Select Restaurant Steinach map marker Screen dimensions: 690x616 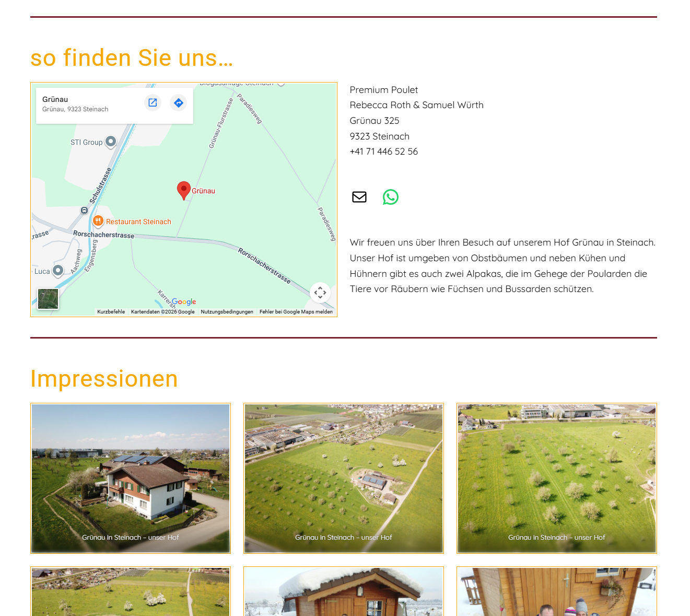click(98, 221)
